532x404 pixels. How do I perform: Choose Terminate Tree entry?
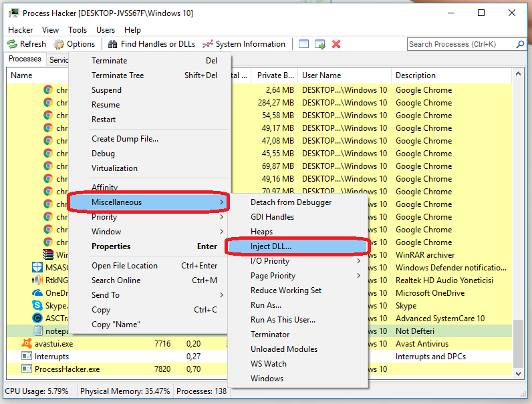(150, 75)
